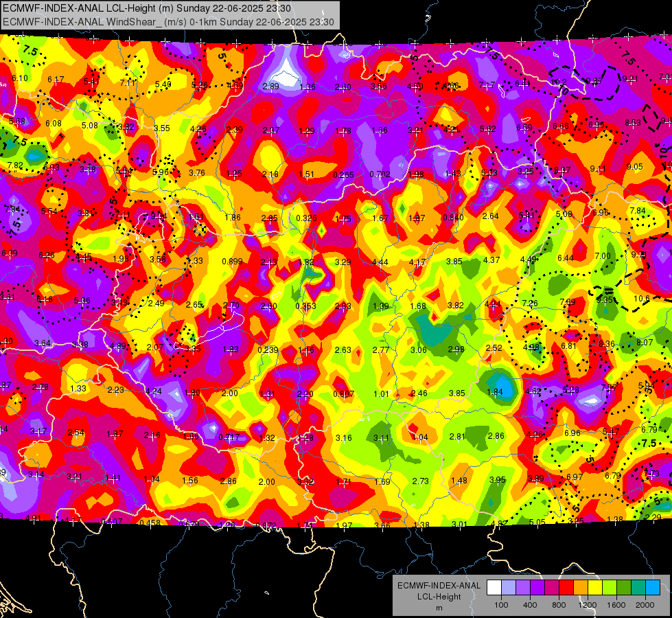Click the legend tick label 400
Image resolution: width=672 pixels, height=618 pixels.
(x=530, y=605)
